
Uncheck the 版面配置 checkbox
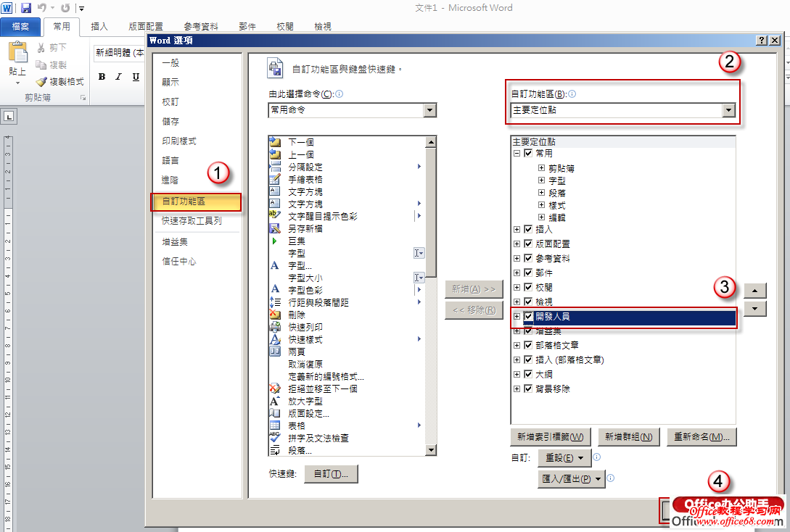coord(528,244)
